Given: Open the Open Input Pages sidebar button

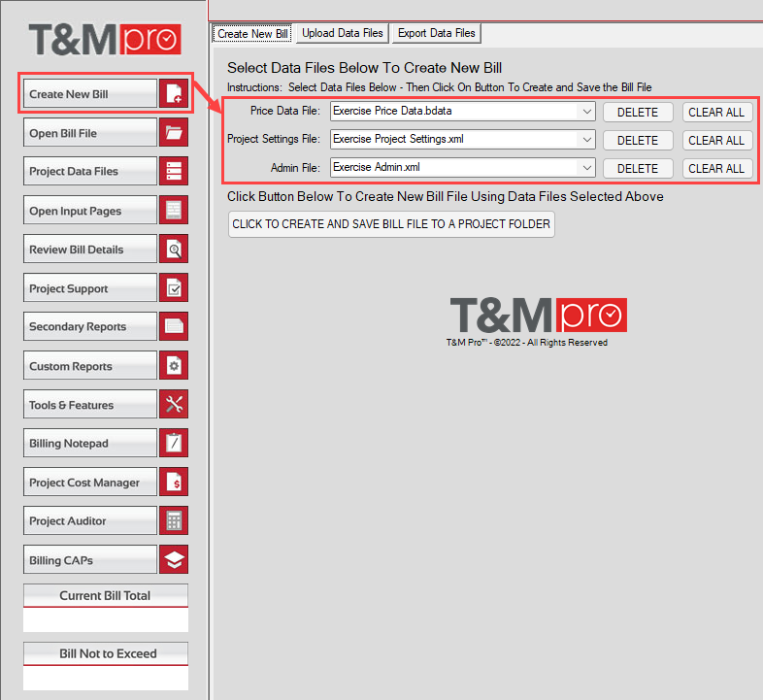Looking at the screenshot, I should [90, 211].
